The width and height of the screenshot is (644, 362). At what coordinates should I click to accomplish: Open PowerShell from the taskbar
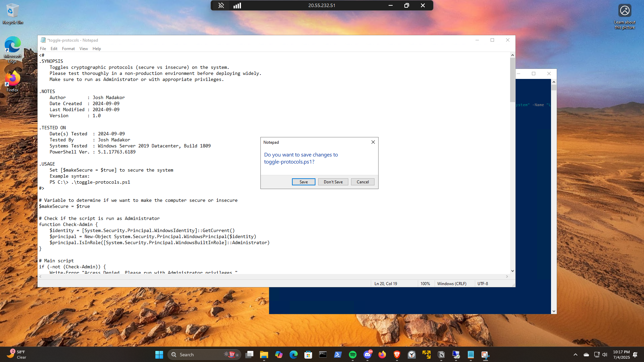(x=338, y=355)
